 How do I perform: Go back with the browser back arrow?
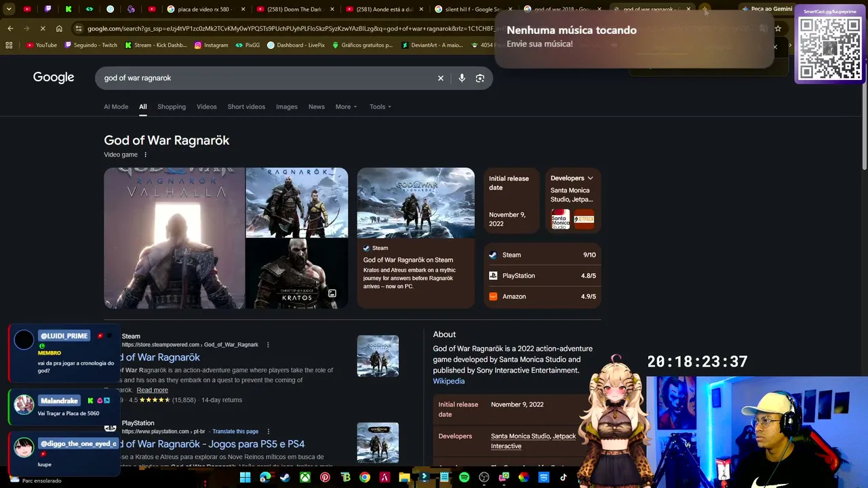10,28
